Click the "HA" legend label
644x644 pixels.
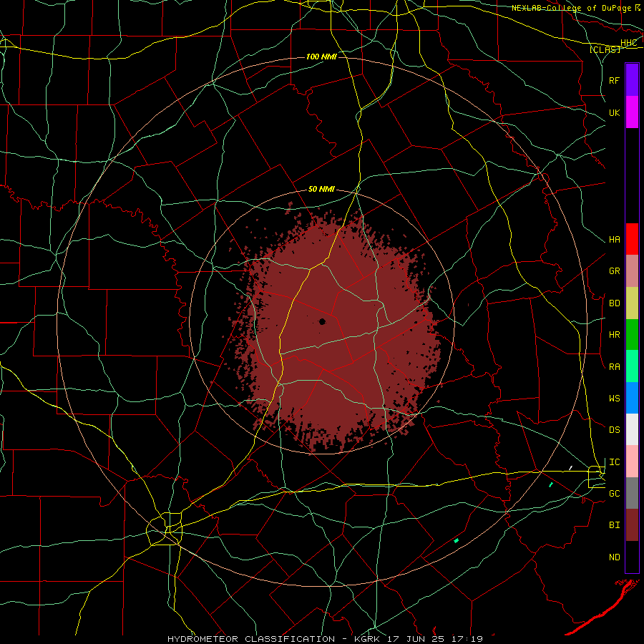pos(614,240)
